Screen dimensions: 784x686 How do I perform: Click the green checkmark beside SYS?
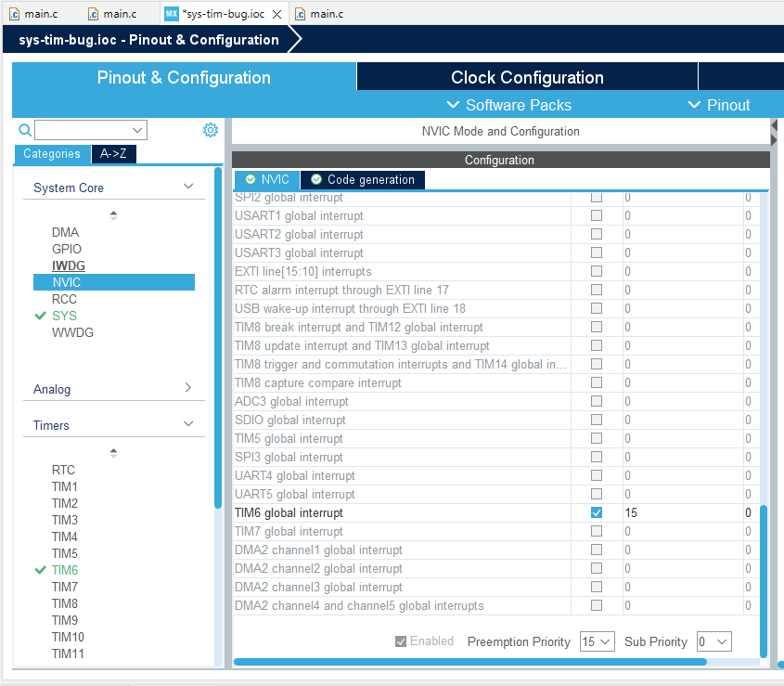tap(40, 316)
